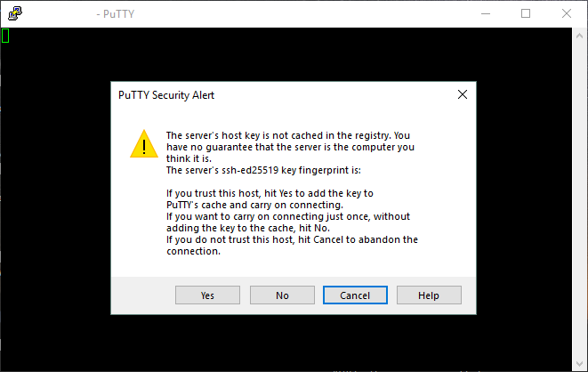The image size is (588, 372).
Task: Click the ssh-ed25519 key fingerprint line
Action: 263,170
